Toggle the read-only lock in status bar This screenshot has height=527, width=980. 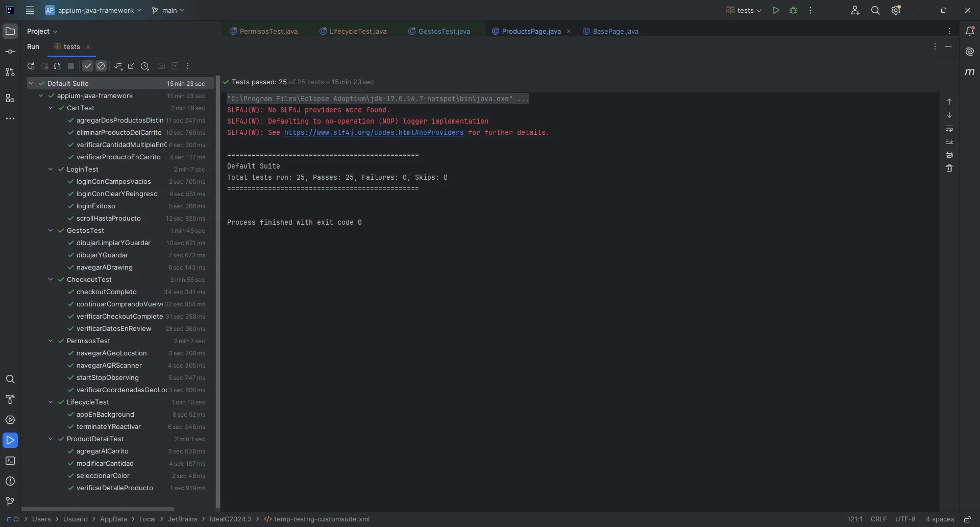click(967, 519)
